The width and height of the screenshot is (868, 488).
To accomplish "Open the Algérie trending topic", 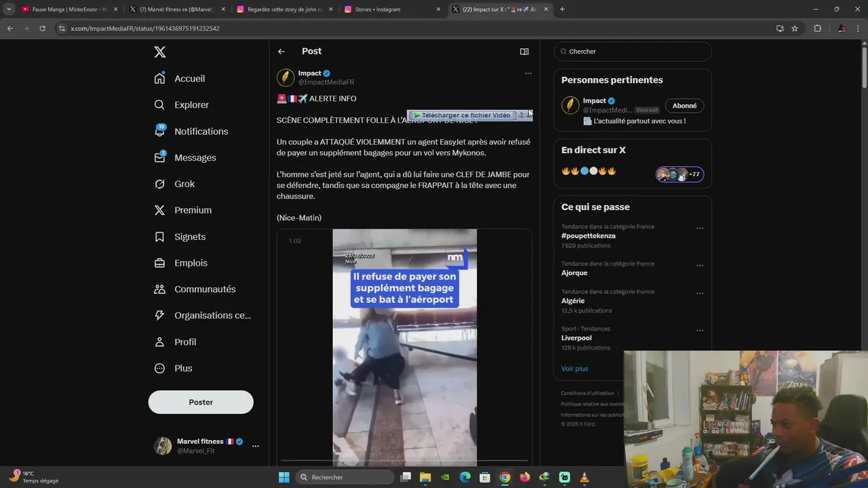I will 573,301.
